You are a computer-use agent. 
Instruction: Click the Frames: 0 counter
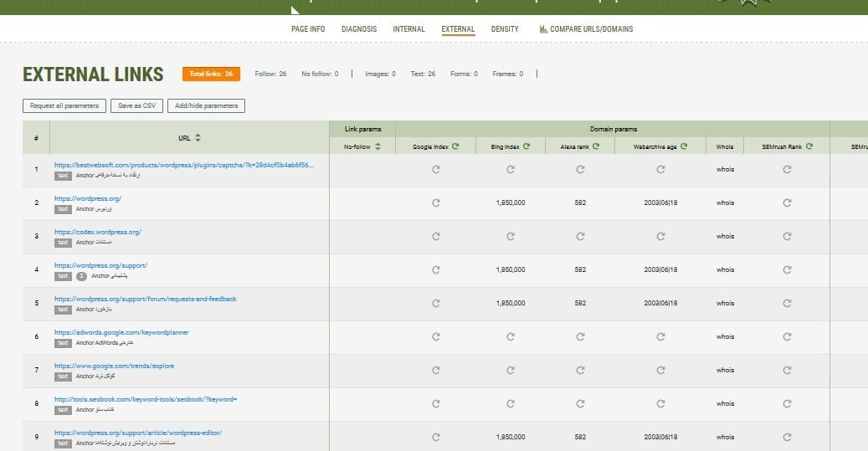(x=507, y=74)
